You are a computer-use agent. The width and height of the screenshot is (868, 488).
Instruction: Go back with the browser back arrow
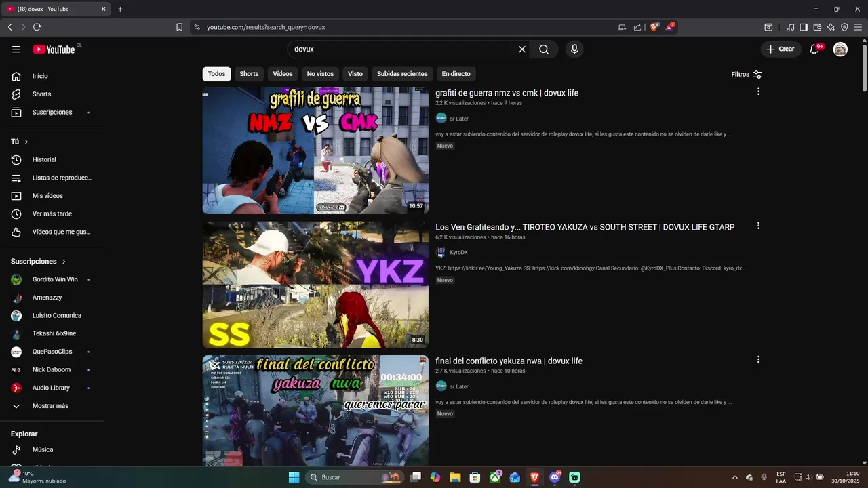point(9,27)
